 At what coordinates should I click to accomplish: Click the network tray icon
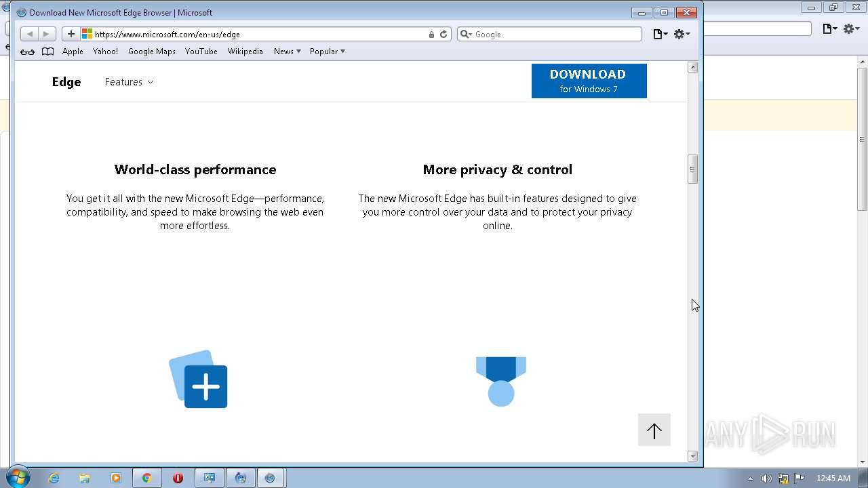(783, 478)
